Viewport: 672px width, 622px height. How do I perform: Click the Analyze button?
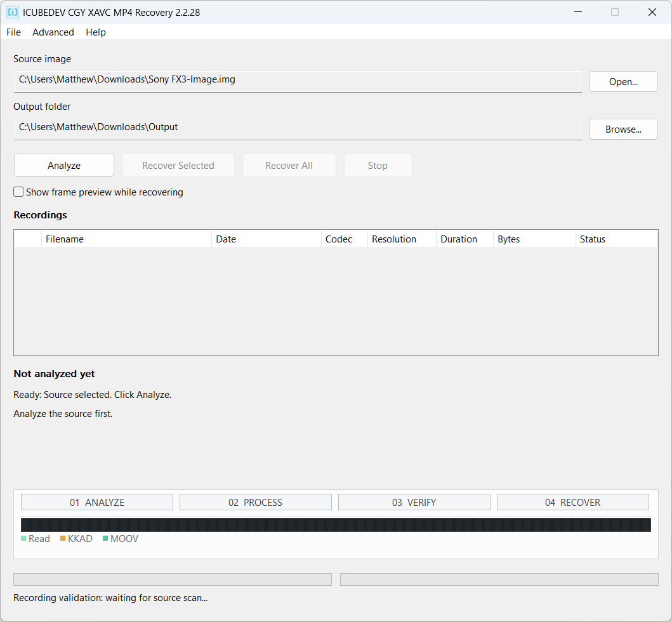click(x=64, y=166)
